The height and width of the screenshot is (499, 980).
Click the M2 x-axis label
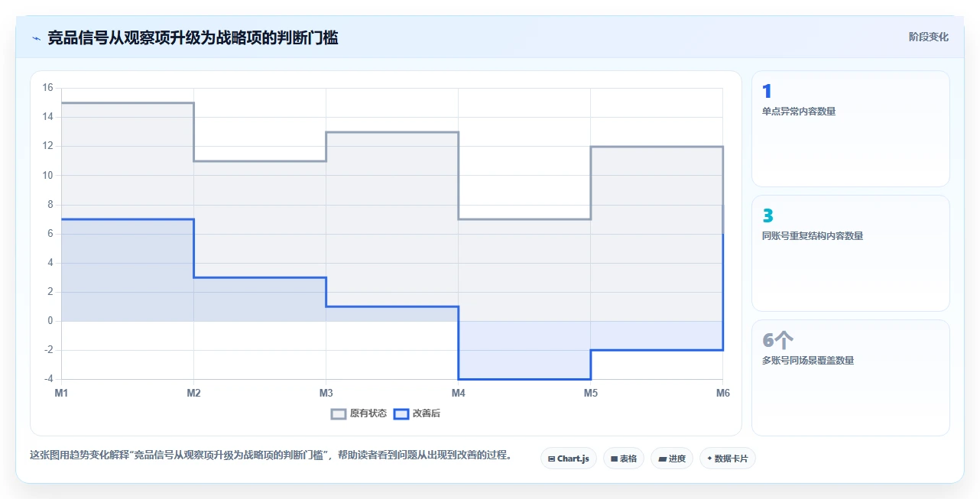(193, 393)
